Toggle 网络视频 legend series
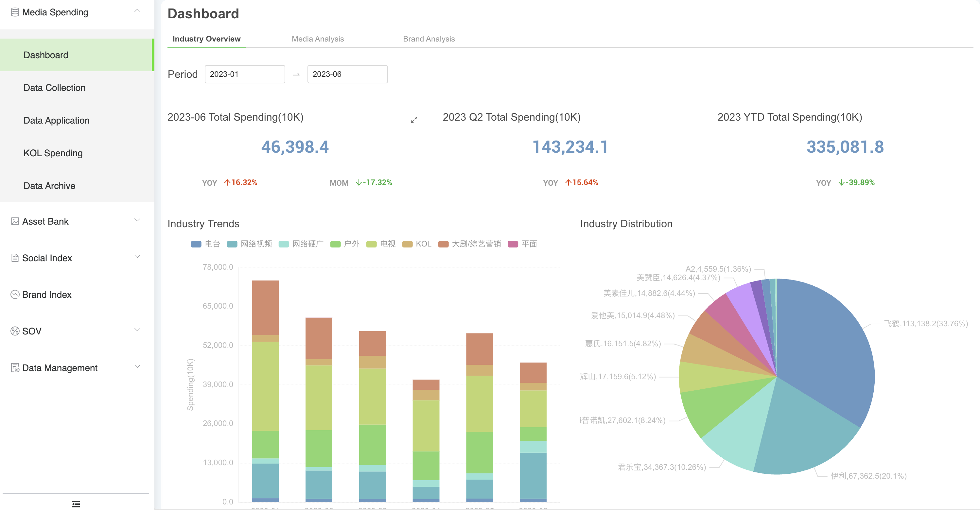The height and width of the screenshot is (510, 980). [x=249, y=244]
